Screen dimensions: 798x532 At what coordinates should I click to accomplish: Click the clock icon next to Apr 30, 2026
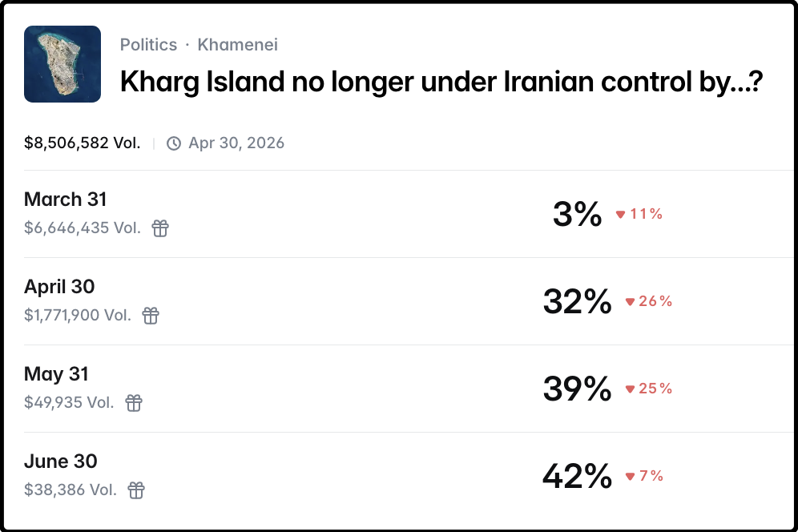(174, 144)
